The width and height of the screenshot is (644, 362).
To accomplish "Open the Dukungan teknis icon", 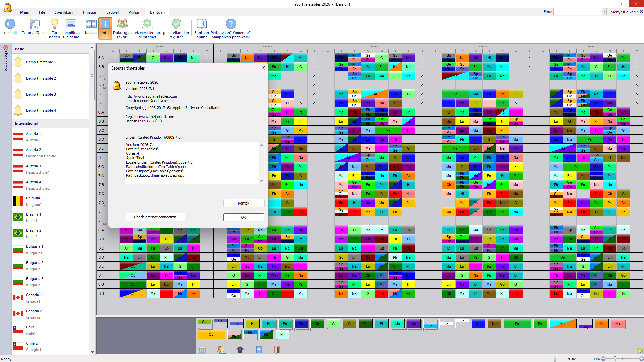I will click(x=122, y=24).
